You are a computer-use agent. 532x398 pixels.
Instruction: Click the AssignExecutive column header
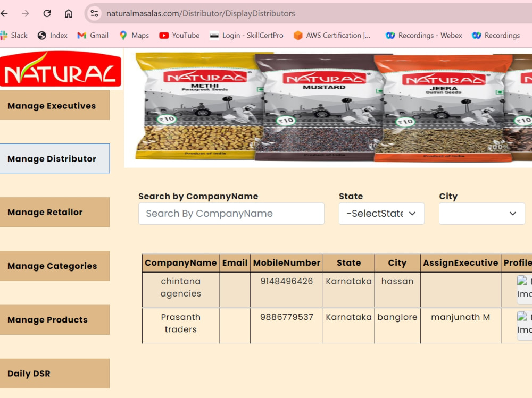(x=460, y=262)
